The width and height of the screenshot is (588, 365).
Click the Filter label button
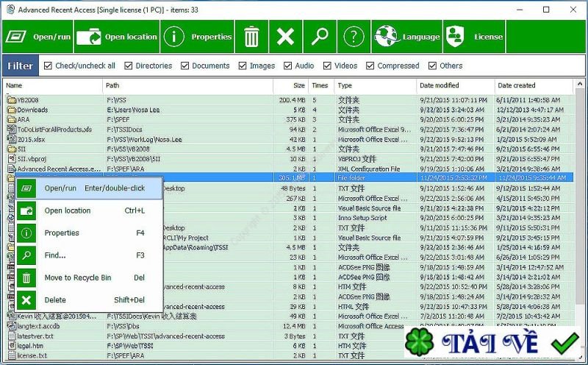pos(21,65)
